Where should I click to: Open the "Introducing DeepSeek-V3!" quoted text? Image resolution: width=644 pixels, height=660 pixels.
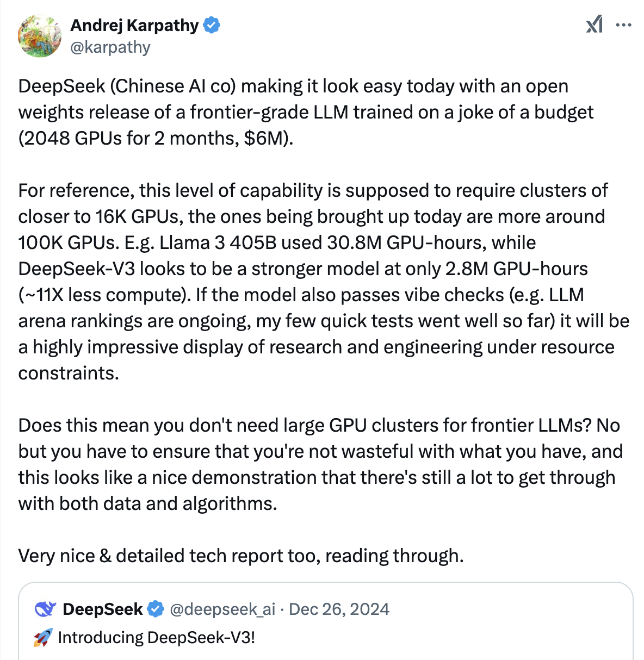[156, 637]
